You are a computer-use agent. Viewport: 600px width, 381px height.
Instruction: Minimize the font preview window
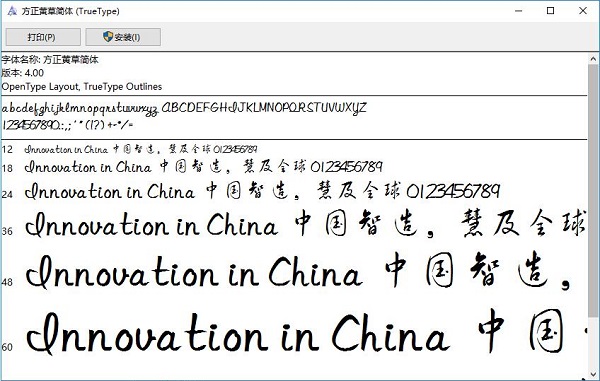[x=518, y=11]
